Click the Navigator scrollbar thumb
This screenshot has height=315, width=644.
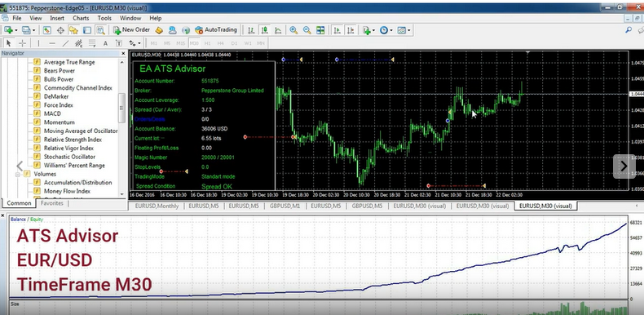pyautogui.click(x=121, y=108)
